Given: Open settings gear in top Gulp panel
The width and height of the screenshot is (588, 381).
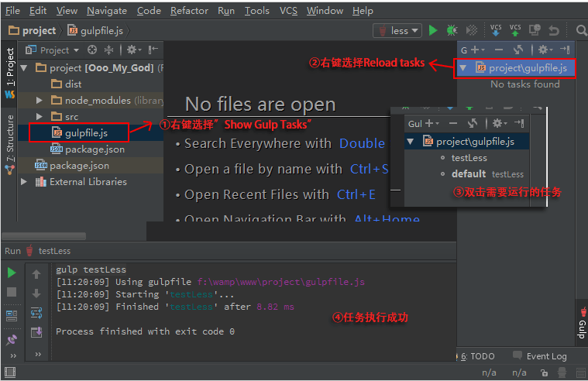Looking at the screenshot, I should click(545, 50).
